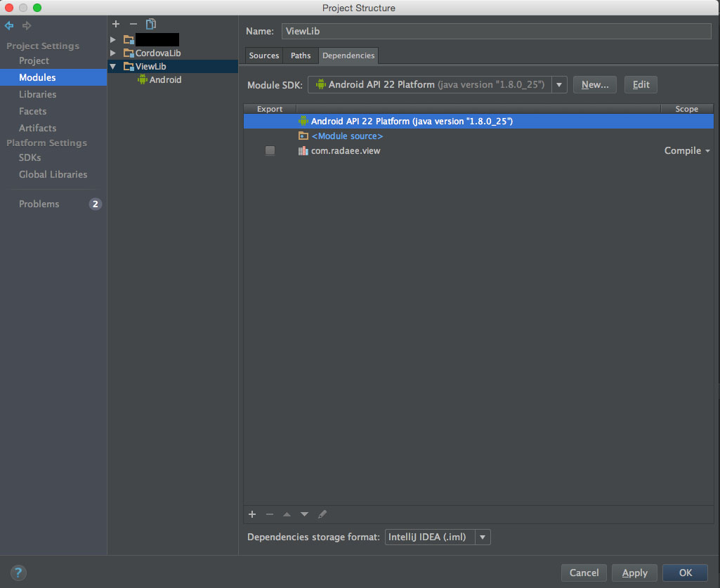Image resolution: width=720 pixels, height=588 pixels.
Task: Click the copy module icon in module toolbar
Action: (x=150, y=24)
